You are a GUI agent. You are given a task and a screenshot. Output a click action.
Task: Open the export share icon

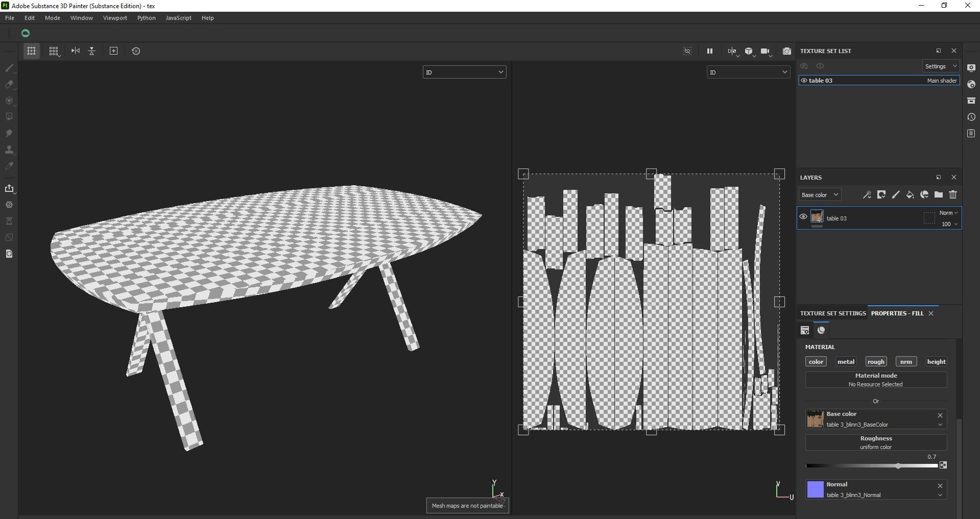point(9,188)
